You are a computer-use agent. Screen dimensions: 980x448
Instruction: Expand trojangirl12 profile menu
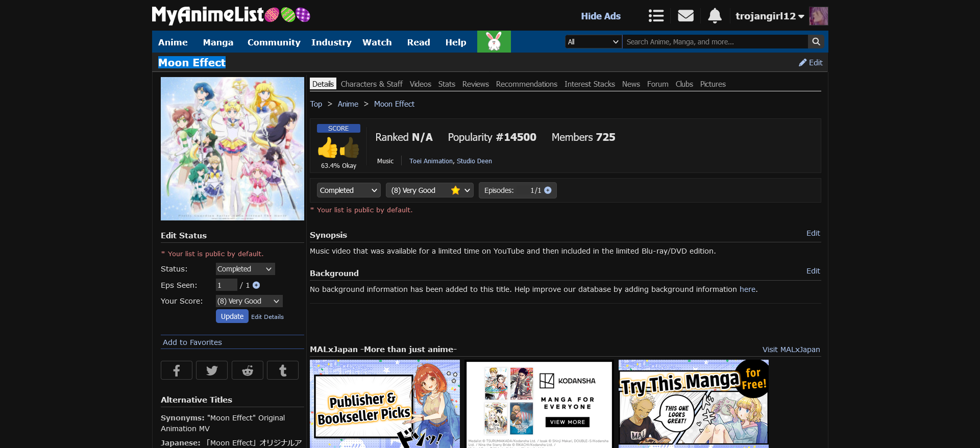(769, 16)
